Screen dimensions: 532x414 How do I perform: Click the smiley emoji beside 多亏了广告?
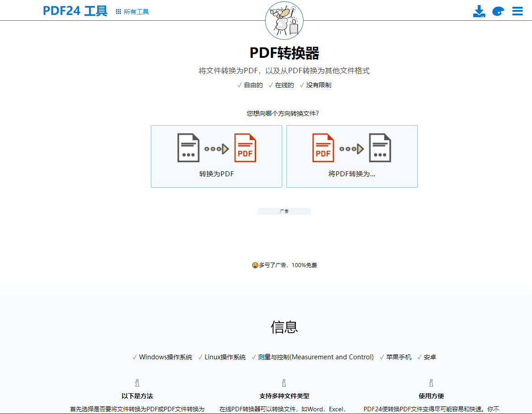[x=255, y=265]
